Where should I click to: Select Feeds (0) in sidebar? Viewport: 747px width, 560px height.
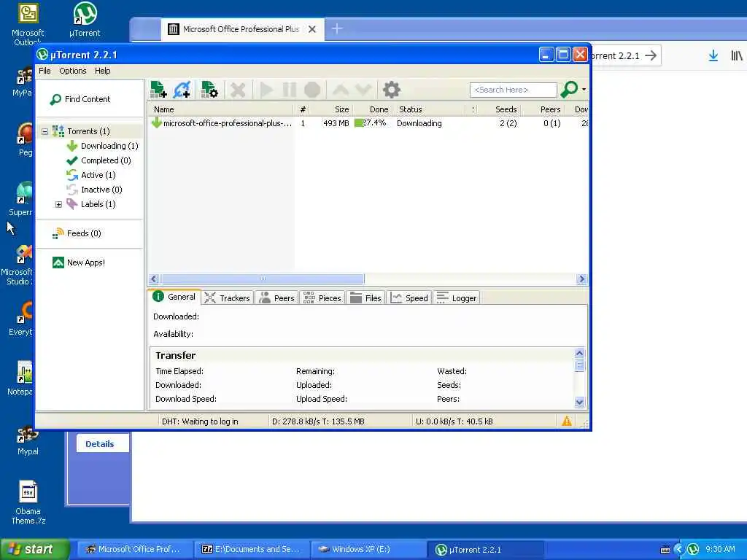coord(77,233)
